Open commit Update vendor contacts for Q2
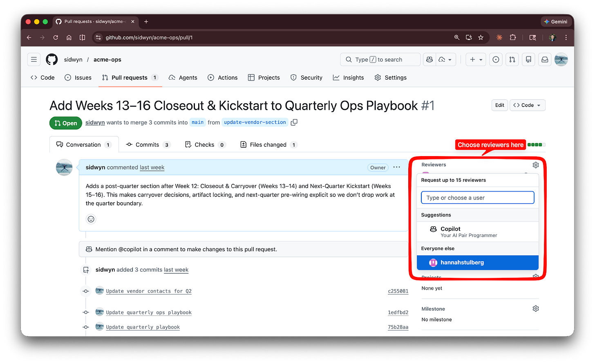The width and height of the screenshot is (595, 364). coord(149,291)
